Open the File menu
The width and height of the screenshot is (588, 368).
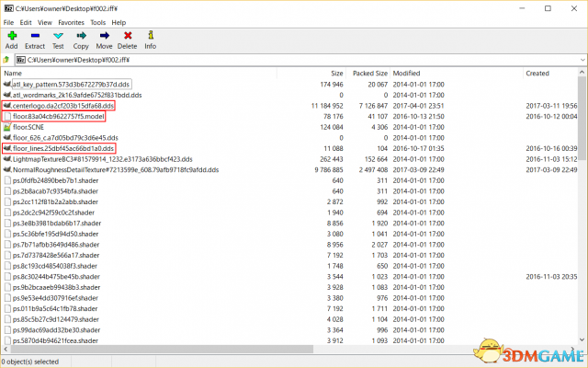click(8, 22)
